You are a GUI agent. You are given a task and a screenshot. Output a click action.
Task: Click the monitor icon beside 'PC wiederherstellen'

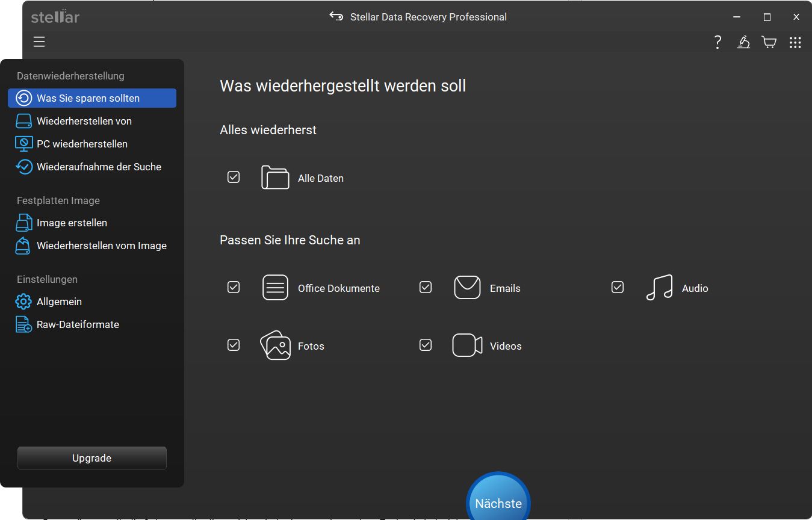23,144
